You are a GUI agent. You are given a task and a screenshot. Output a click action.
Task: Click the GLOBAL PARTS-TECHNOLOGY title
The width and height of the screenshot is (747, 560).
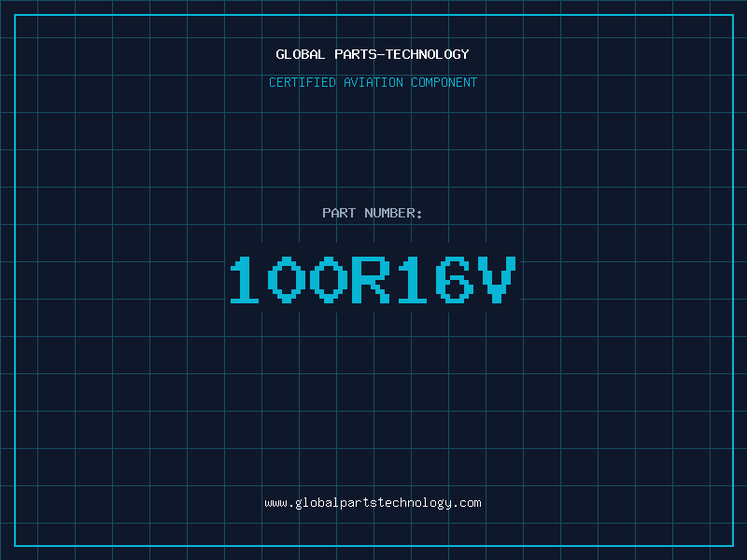click(x=373, y=54)
